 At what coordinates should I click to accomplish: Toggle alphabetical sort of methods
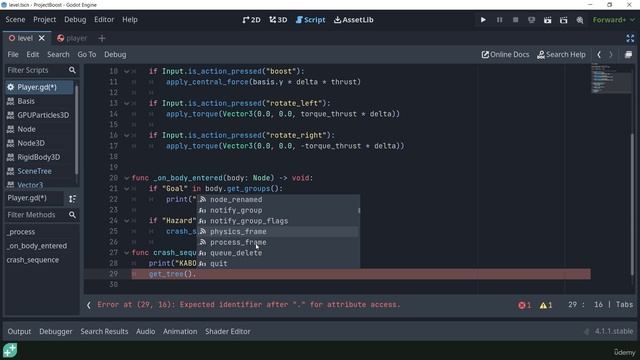click(x=72, y=198)
